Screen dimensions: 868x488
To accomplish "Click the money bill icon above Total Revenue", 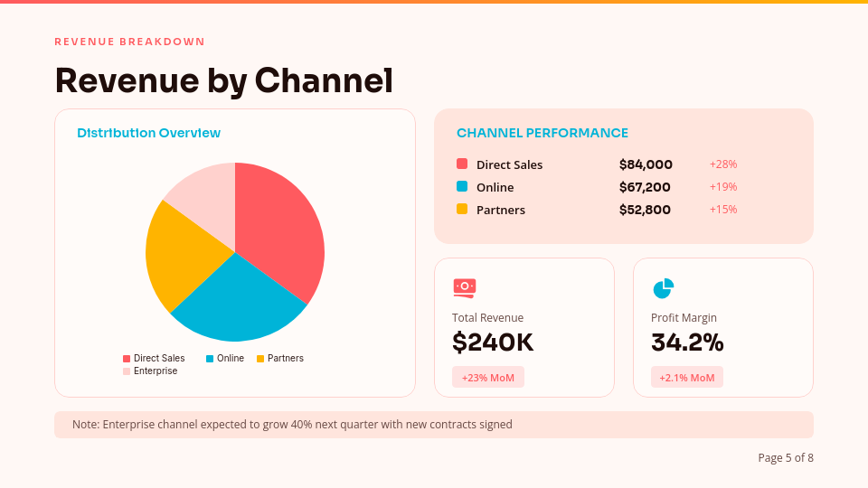I will (464, 288).
